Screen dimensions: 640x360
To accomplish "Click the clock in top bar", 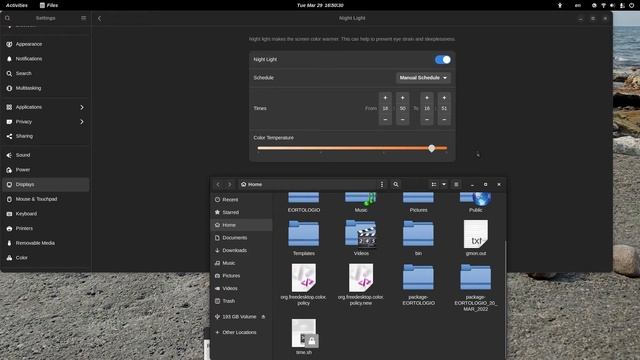I will click(320, 5).
